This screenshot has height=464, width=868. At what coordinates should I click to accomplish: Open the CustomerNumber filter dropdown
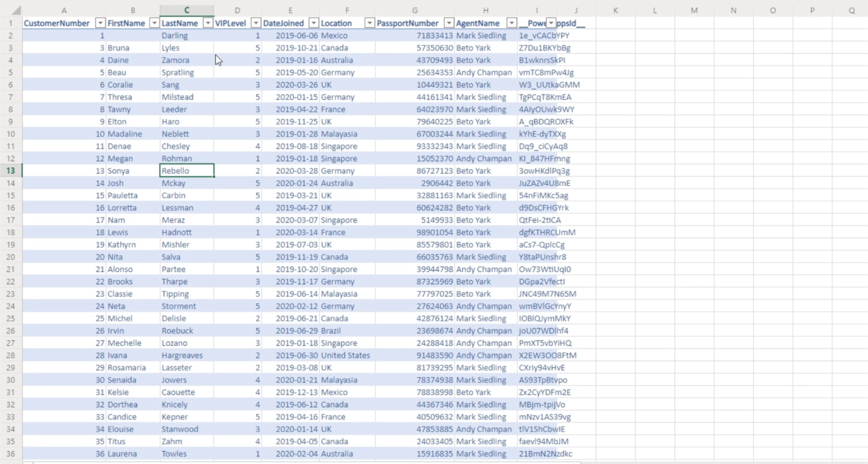[100, 23]
